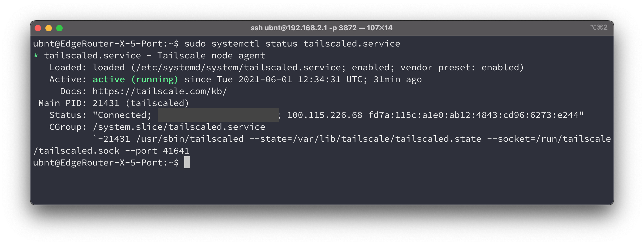Click the ssh session title in title bar
The image size is (644, 245).
point(321,28)
